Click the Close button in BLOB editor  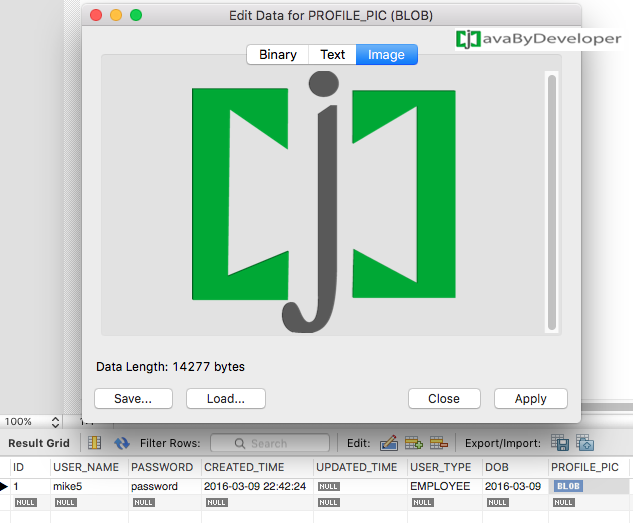click(x=444, y=399)
